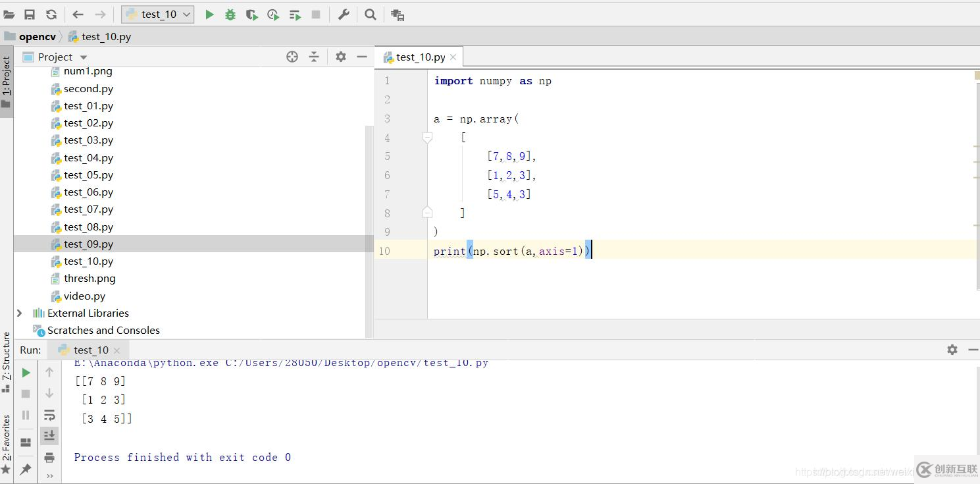980x484 pixels.
Task: Save all with the floppy disk icon
Action: [x=30, y=14]
